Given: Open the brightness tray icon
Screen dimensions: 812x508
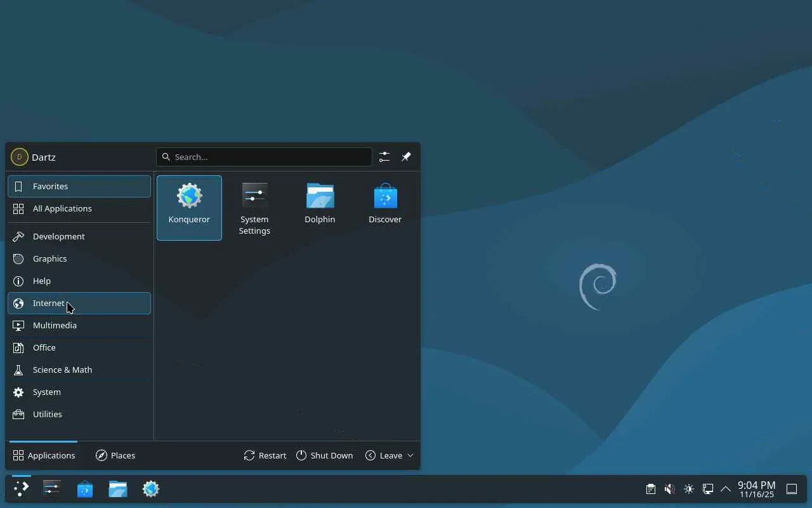Looking at the screenshot, I should coord(689,489).
